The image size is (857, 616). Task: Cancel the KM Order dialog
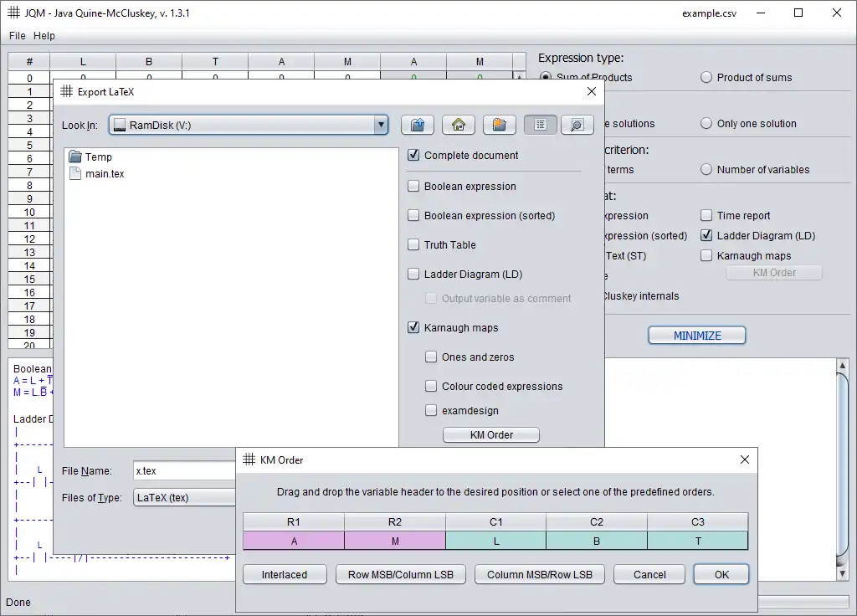pyautogui.click(x=649, y=574)
